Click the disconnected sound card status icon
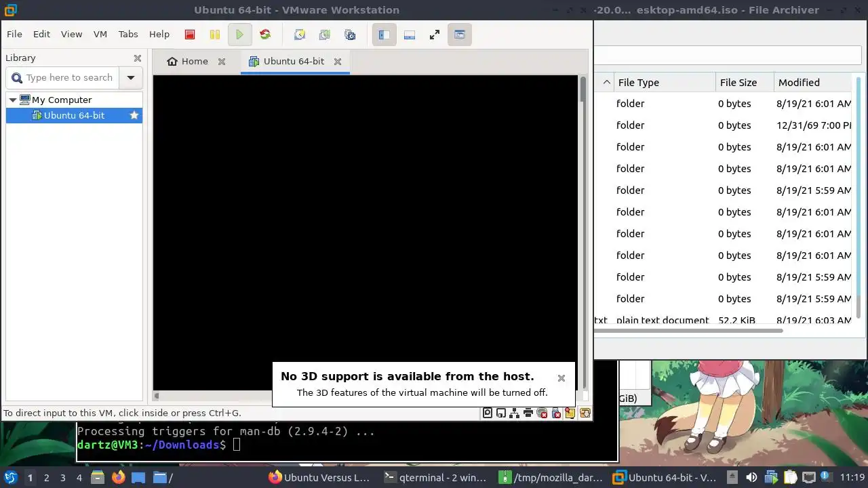 click(x=542, y=413)
